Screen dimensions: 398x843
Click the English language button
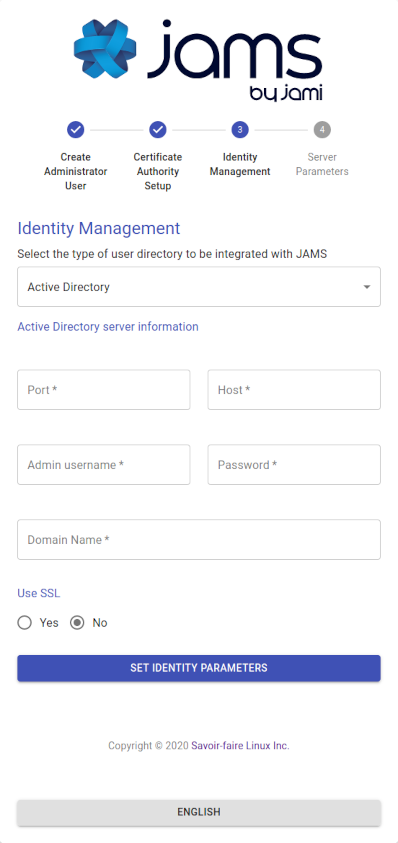coord(199,812)
